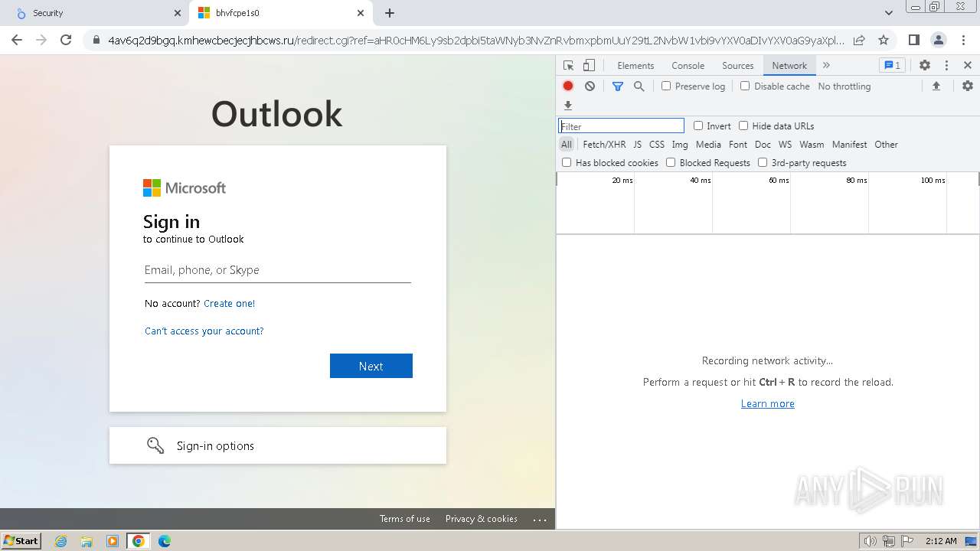Open a new browser tab
Screen dimensions: 980x551
[x=390, y=13]
